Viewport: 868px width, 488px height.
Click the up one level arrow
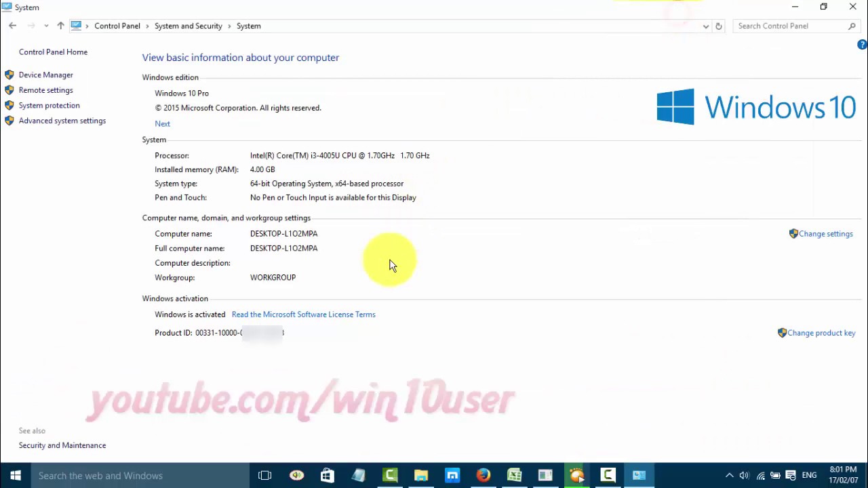coord(60,26)
